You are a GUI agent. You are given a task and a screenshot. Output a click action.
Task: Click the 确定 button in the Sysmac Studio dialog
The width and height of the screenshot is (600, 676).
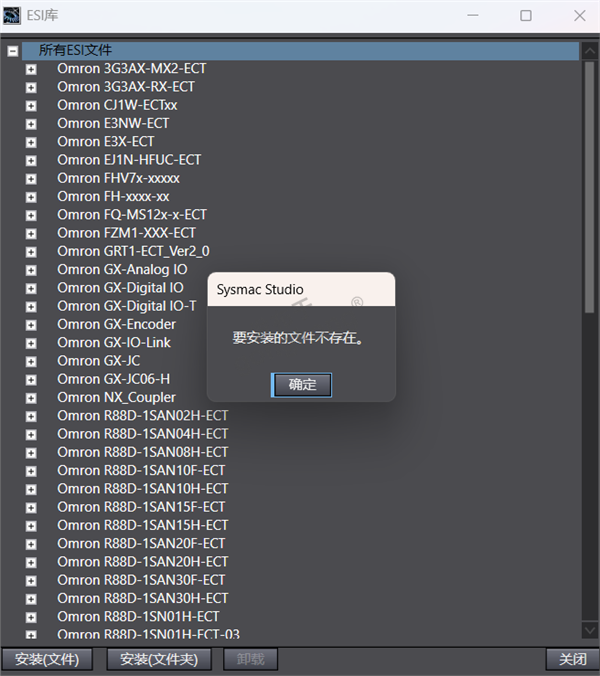301,385
